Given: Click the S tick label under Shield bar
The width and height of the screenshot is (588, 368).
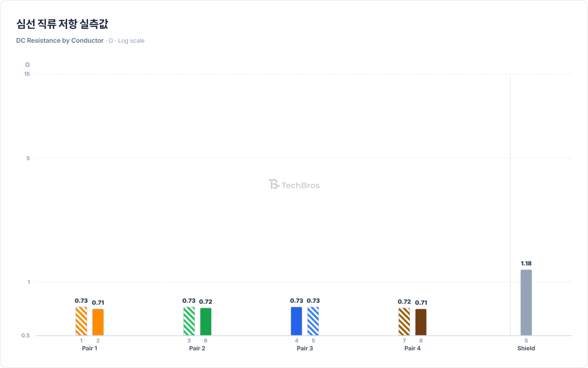Looking at the screenshot, I should 526,341.
